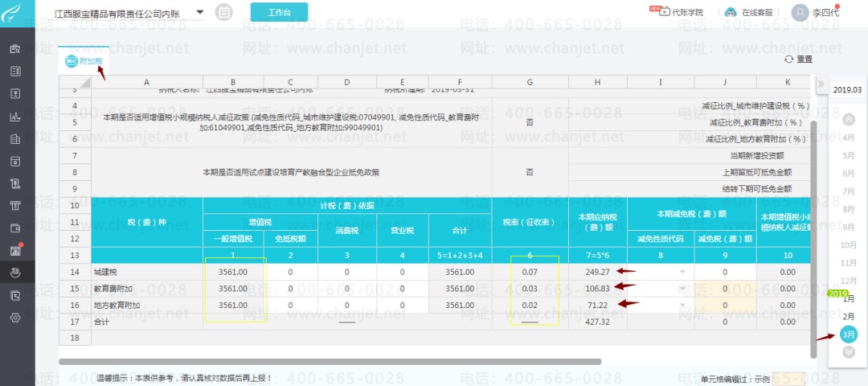This screenshot has width=868, height=386.
Task: Click the 工作台 button
Action: (x=279, y=12)
